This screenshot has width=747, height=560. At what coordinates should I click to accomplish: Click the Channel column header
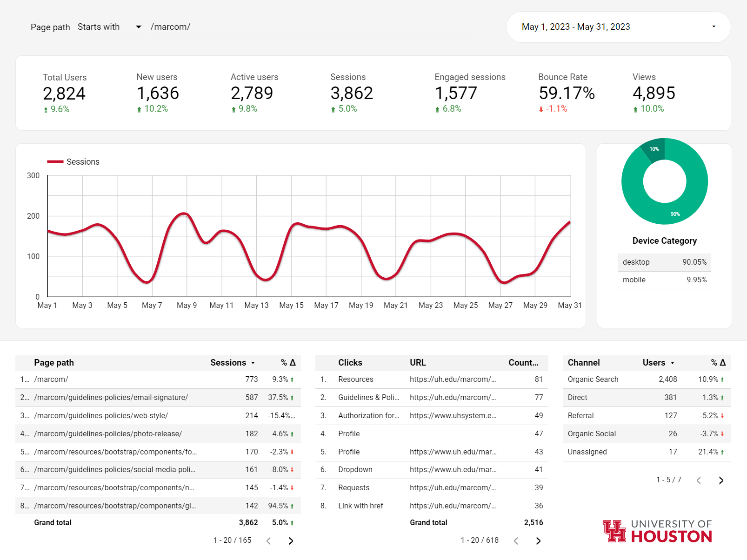[x=584, y=363]
